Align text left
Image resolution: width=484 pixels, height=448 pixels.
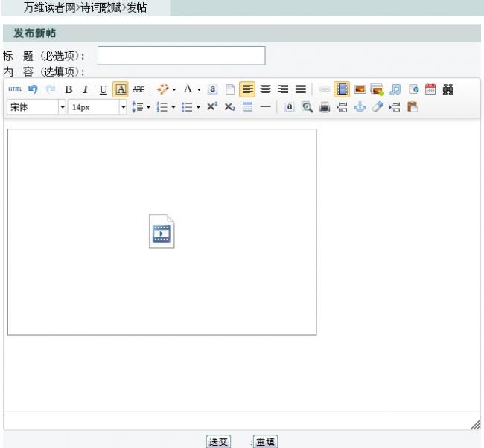coord(247,89)
